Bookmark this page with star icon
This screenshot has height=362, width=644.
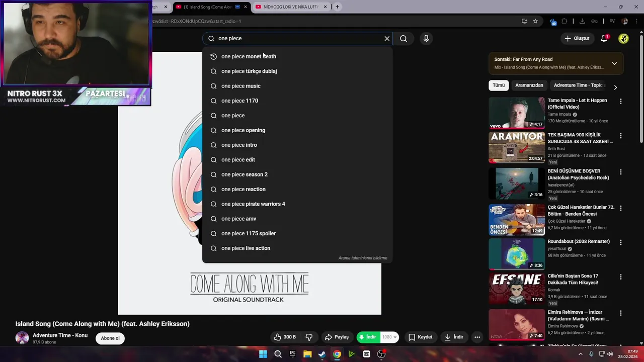(x=535, y=21)
